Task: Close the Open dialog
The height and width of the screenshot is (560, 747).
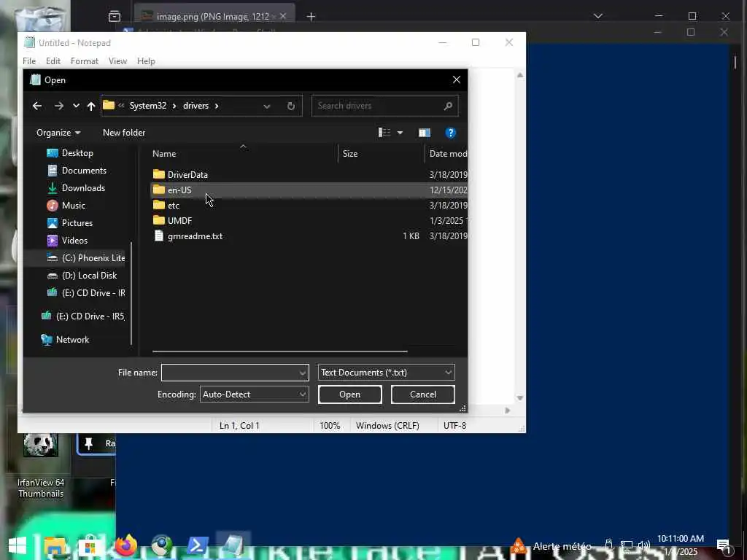Action: [457, 79]
